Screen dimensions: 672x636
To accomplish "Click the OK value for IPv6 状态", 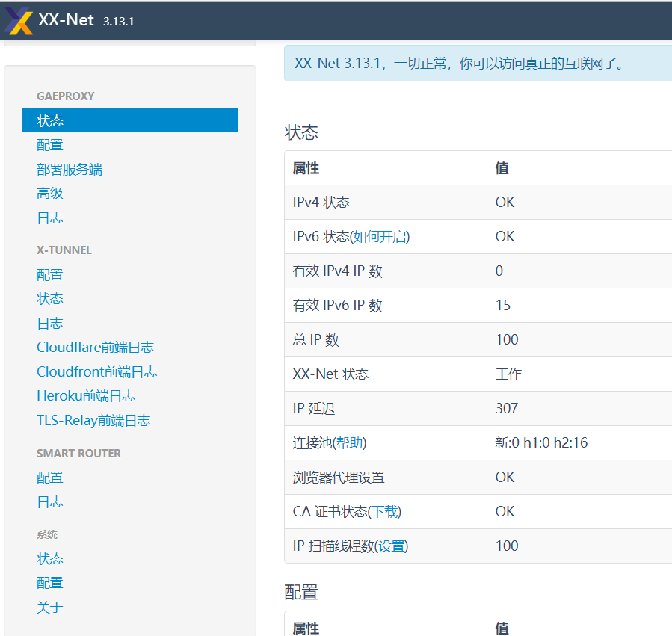I will [x=505, y=237].
